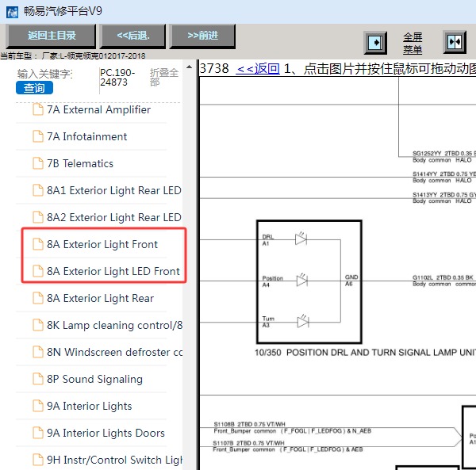Click the sidebar scroll-up arrow

pyautogui.click(x=189, y=67)
